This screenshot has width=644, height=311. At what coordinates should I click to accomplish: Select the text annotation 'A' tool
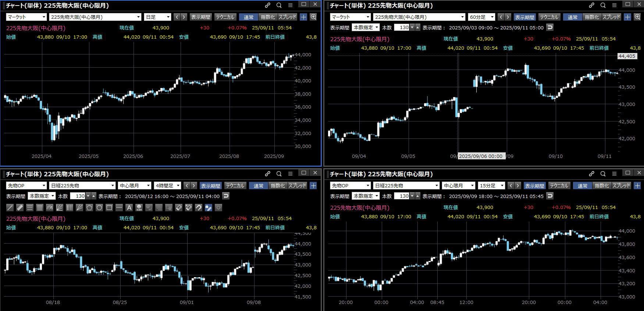(129, 208)
